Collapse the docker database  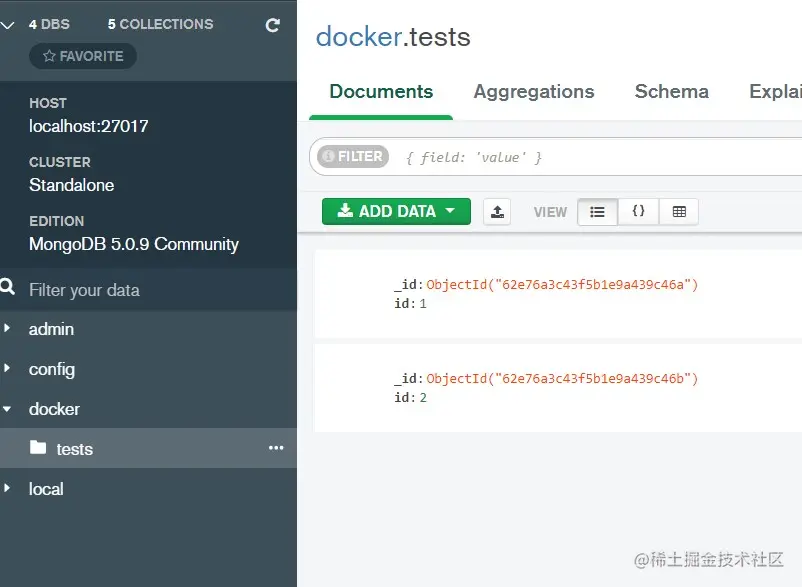click(x=8, y=409)
